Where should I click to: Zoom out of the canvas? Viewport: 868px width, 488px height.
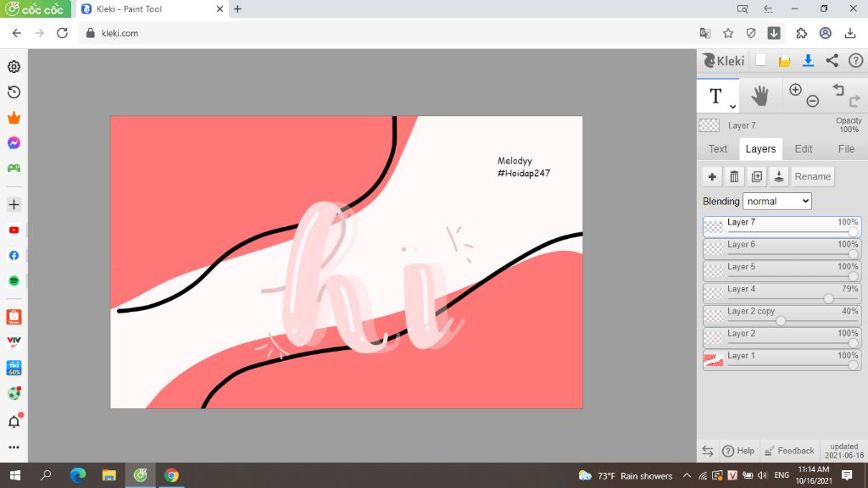tap(813, 102)
